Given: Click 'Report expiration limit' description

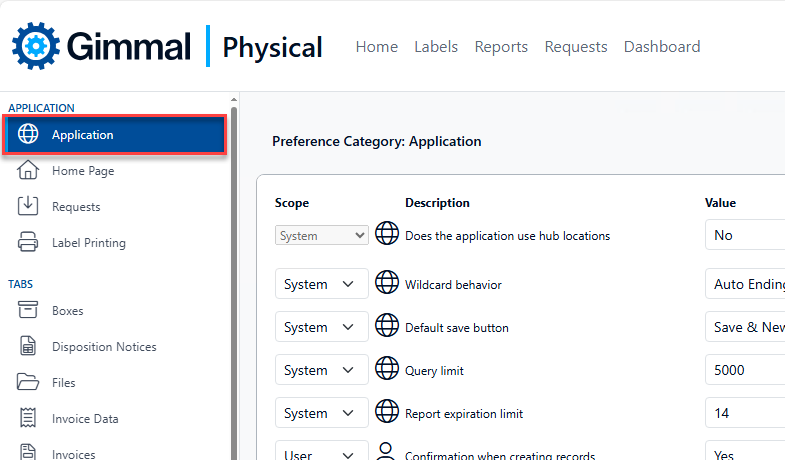Looking at the screenshot, I should point(464,414).
